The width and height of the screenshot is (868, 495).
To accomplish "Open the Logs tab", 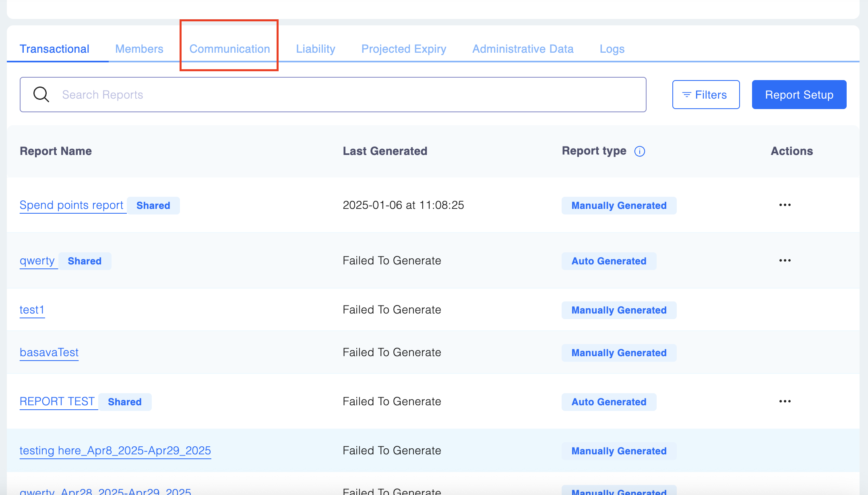I will (x=612, y=49).
